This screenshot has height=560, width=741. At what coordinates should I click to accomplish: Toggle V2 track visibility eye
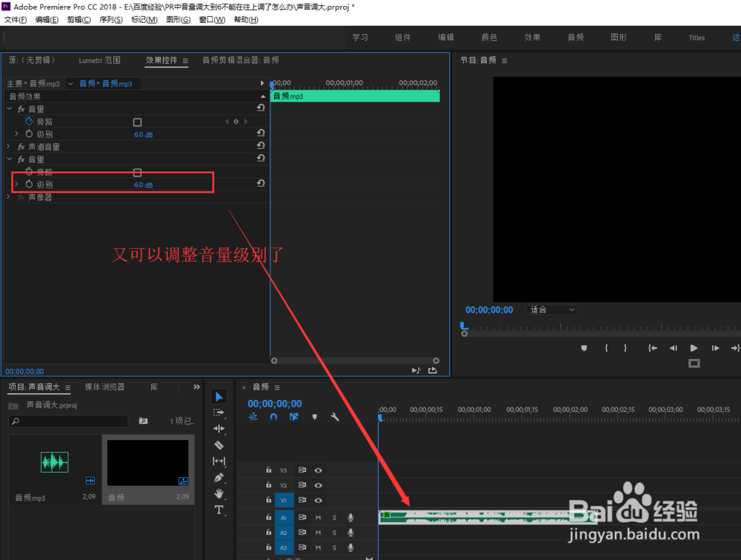(319, 485)
